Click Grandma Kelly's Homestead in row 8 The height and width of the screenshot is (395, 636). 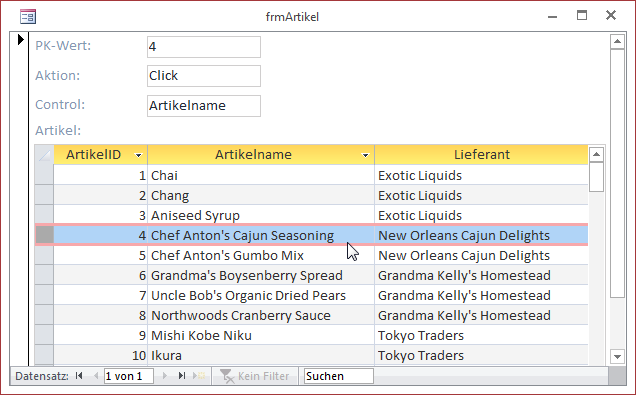pyautogui.click(x=481, y=315)
